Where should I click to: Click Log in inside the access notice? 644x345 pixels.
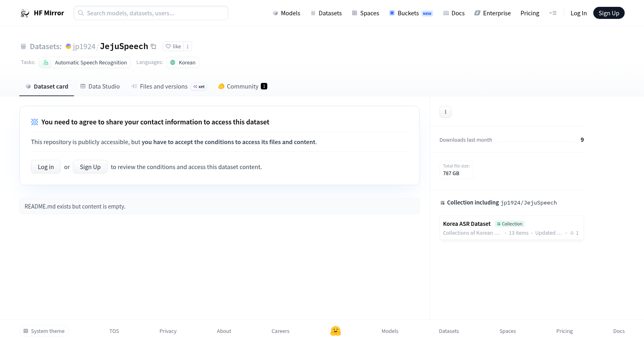(46, 167)
